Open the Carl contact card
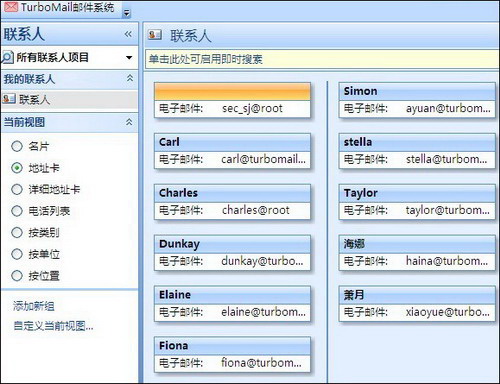 pos(232,151)
